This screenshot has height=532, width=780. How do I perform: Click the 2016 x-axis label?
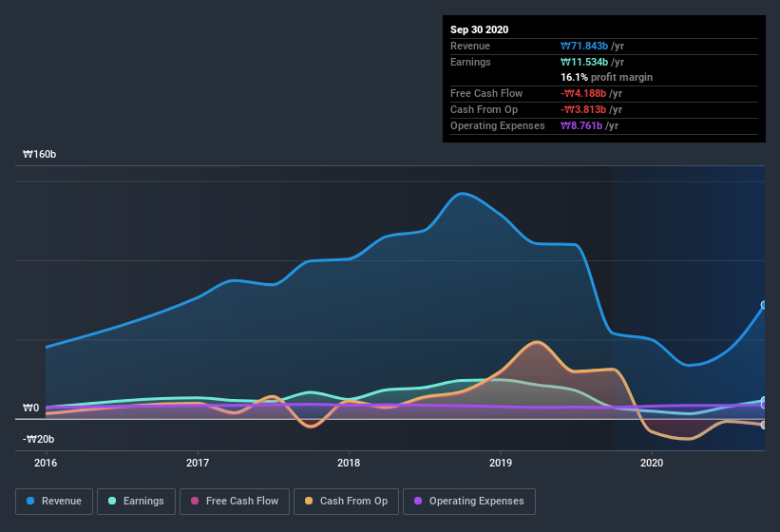tap(46, 463)
